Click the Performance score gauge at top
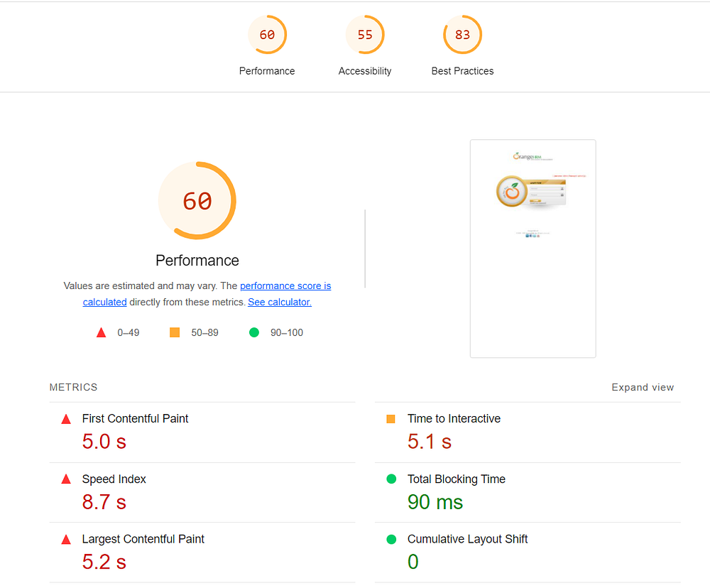 coord(267,35)
